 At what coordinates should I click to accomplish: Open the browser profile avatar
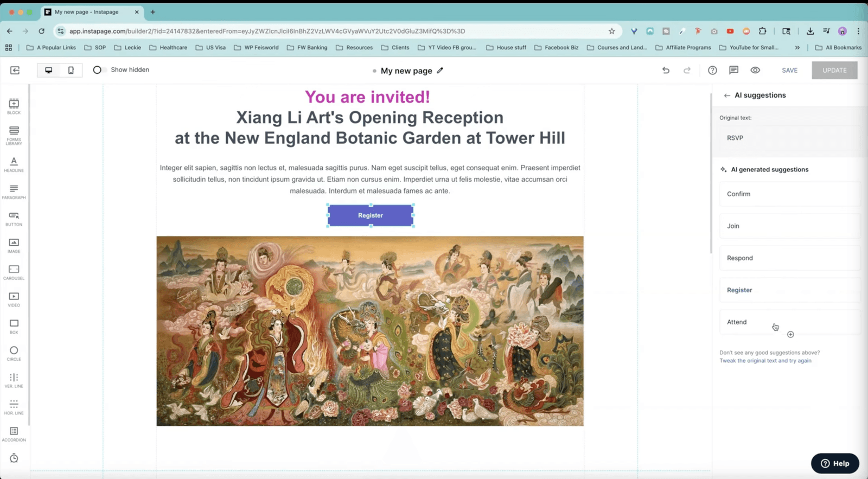pos(843,31)
